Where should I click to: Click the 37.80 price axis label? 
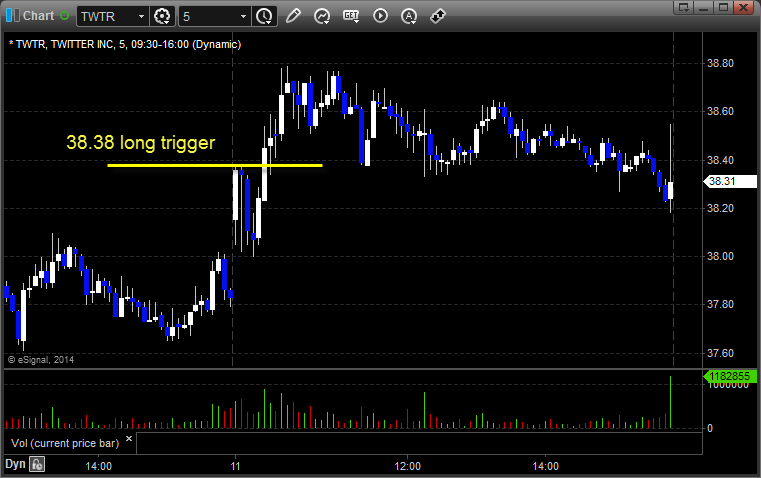[x=720, y=304]
